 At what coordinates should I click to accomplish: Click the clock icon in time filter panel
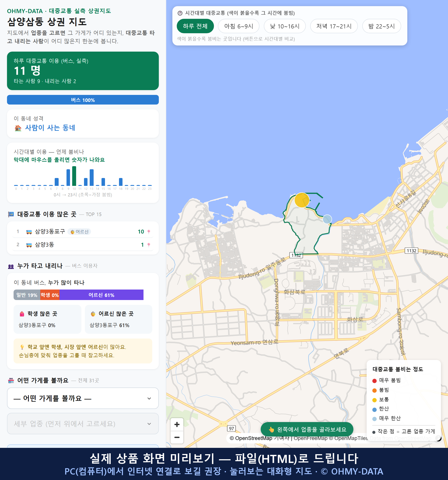[180, 13]
